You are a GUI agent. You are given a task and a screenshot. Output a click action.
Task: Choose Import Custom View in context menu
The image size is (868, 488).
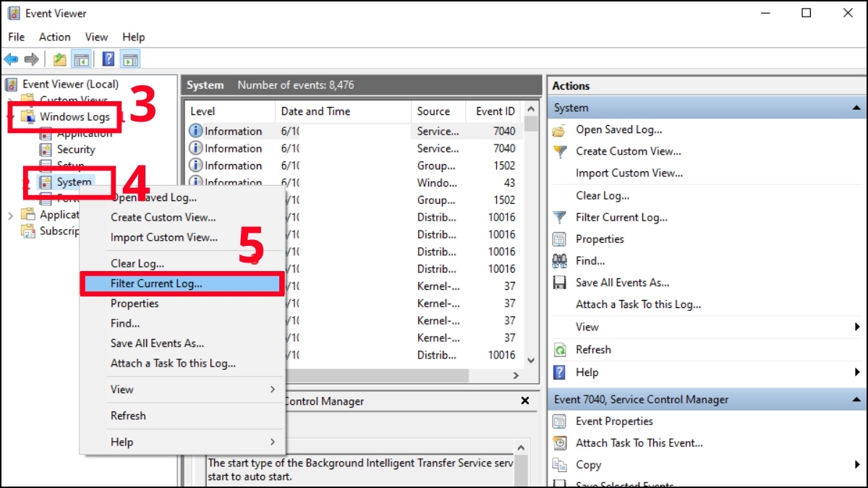tap(164, 237)
